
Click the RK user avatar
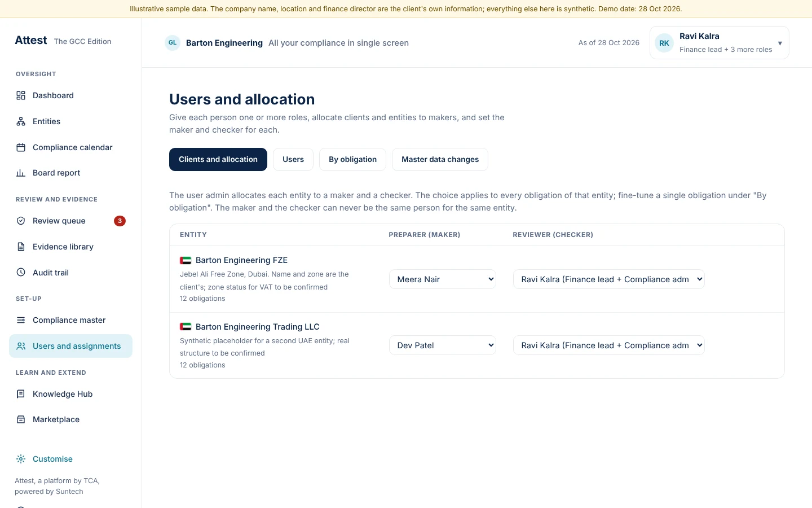664,43
